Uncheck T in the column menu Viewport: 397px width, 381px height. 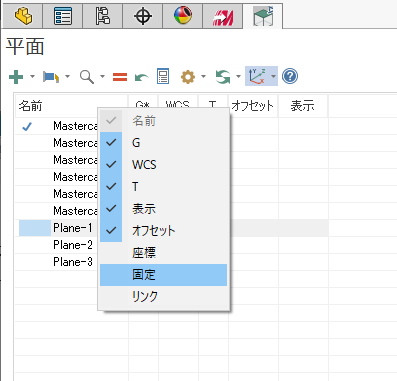pos(163,187)
